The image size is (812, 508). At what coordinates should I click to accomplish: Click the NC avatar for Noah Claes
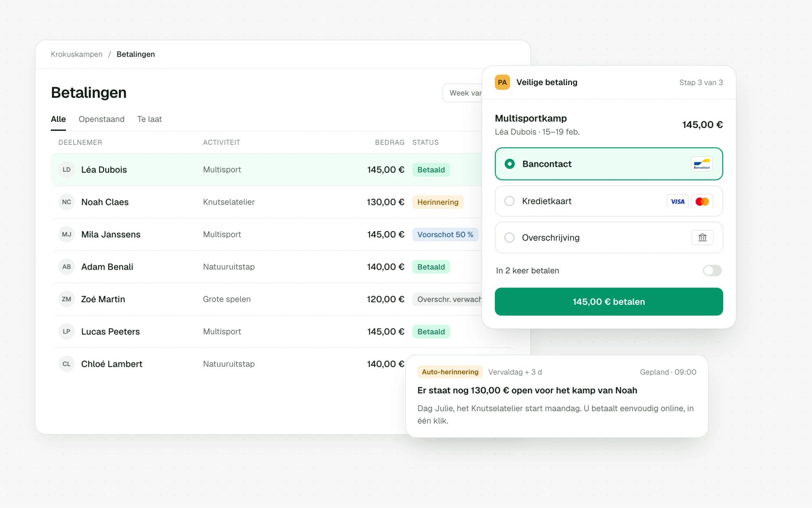[66, 202]
